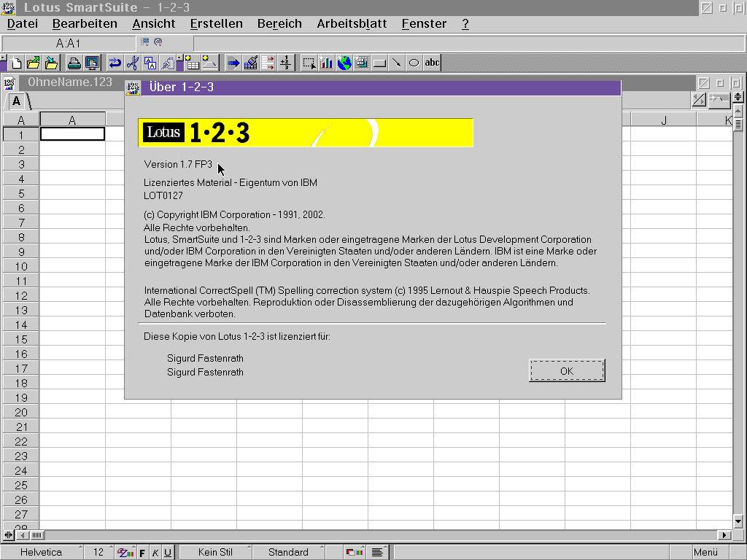The height and width of the screenshot is (560, 747).
Task: Open the Bereich menu
Action: click(x=279, y=24)
